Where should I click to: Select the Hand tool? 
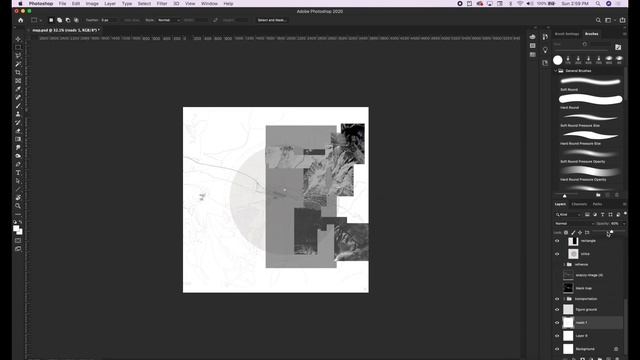(18, 198)
